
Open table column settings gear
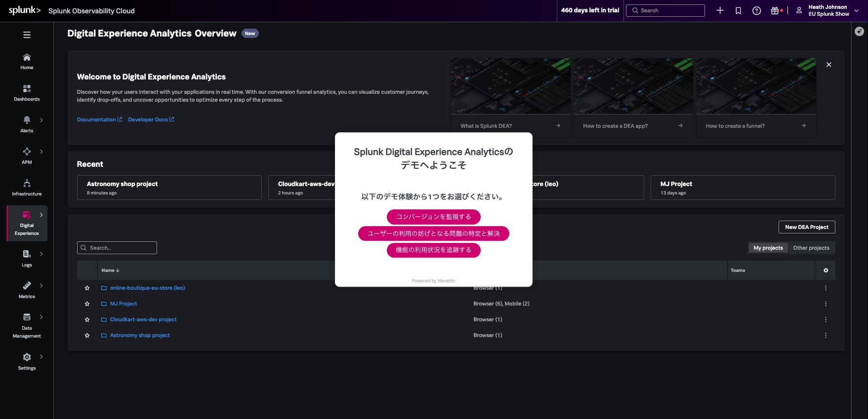(826, 270)
